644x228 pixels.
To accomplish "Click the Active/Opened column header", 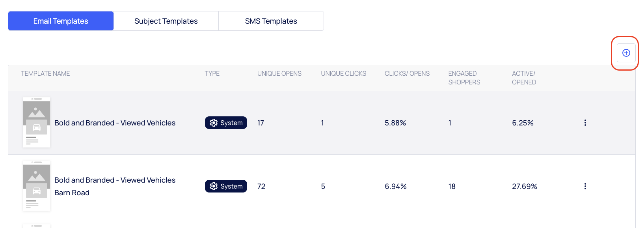I will coord(524,78).
